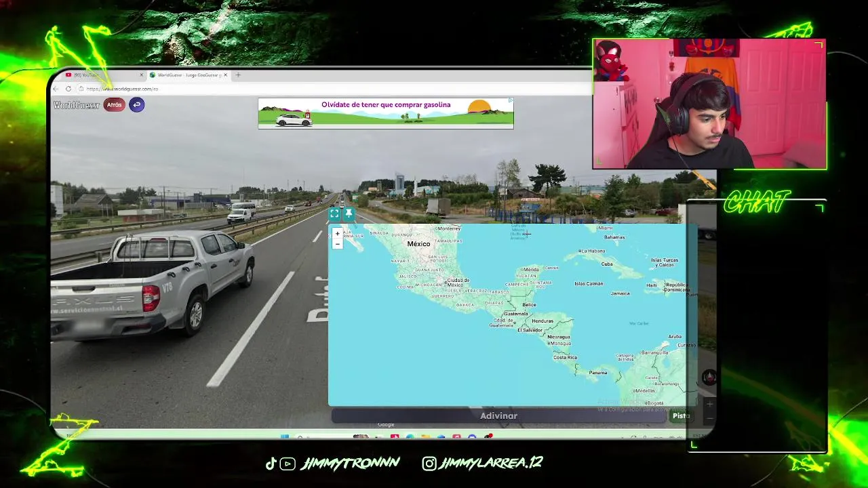Reload the page with refresh icon

coord(68,89)
